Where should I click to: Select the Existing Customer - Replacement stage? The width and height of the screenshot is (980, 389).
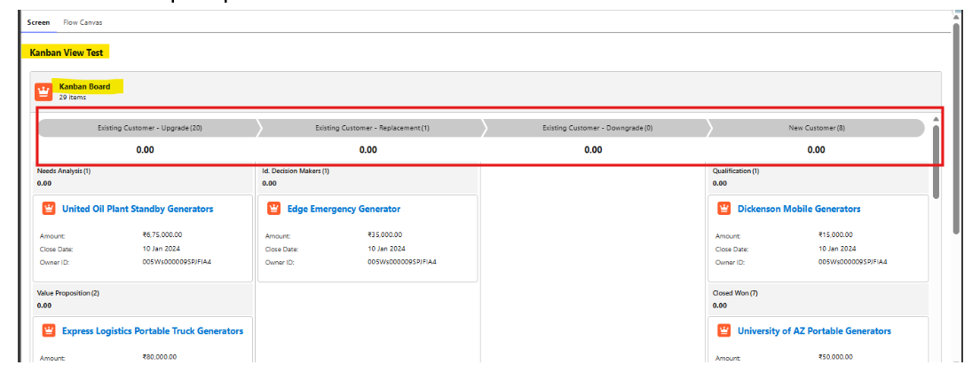coord(372,128)
